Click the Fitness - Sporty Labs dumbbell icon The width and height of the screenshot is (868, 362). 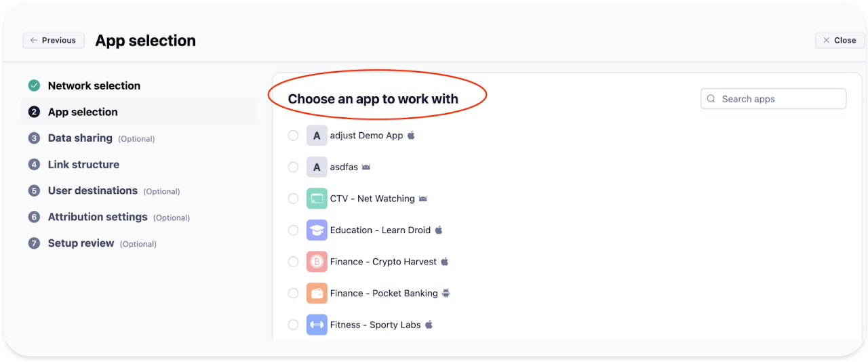tap(317, 325)
